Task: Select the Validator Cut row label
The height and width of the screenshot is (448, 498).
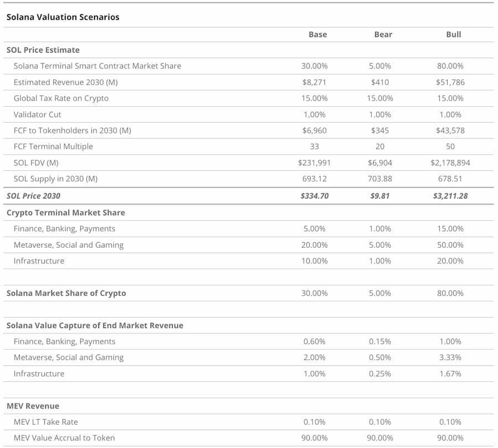Action: pos(38,114)
